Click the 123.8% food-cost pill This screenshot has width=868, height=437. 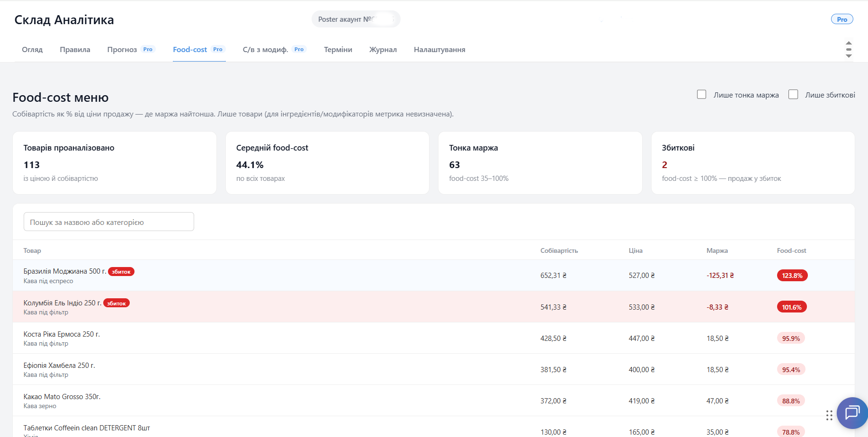tap(792, 275)
